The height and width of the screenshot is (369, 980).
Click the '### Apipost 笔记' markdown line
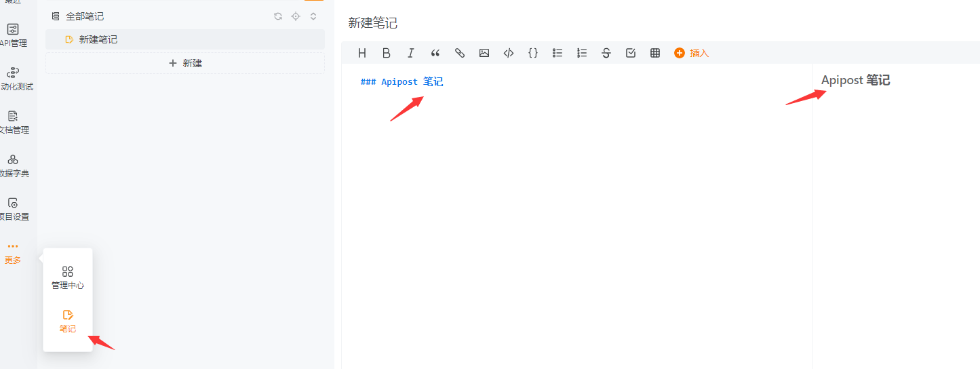coord(401,82)
